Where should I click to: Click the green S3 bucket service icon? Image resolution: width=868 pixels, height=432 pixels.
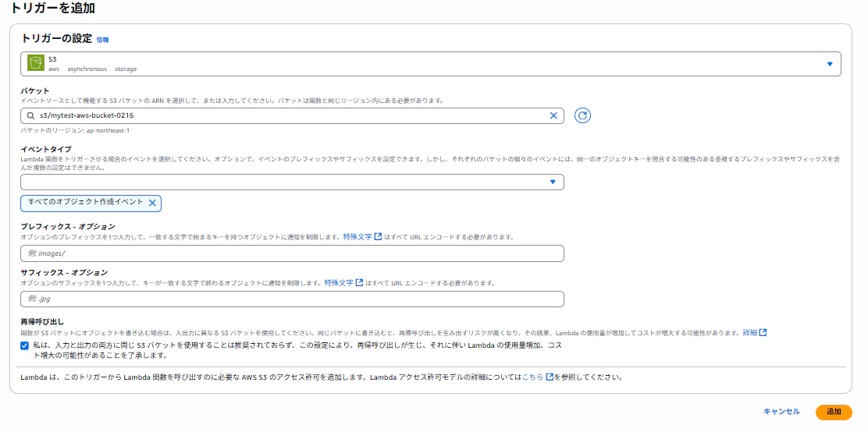click(x=35, y=64)
